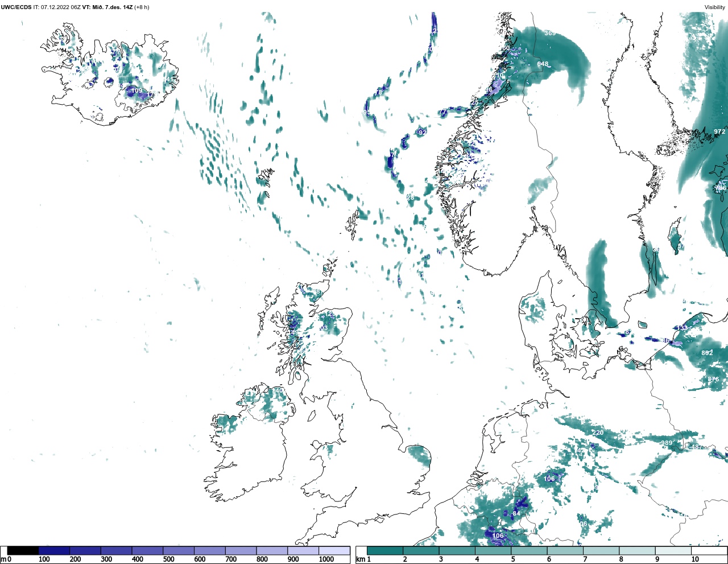Click the "Visibility" title label
This screenshot has width=728, height=564.
[715, 7]
